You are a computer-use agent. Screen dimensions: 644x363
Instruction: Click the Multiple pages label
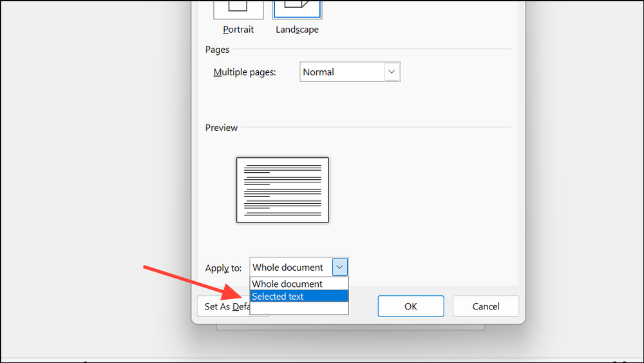click(245, 72)
